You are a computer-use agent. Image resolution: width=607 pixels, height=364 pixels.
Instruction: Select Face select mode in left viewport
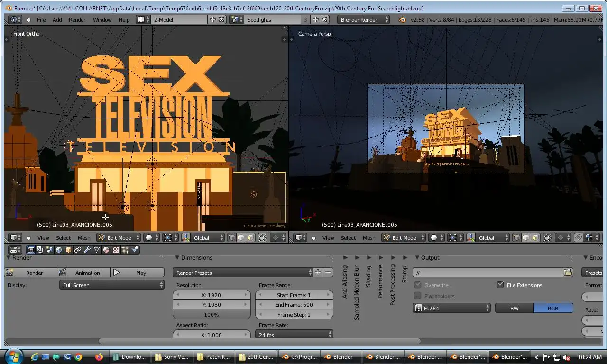pyautogui.click(x=250, y=238)
